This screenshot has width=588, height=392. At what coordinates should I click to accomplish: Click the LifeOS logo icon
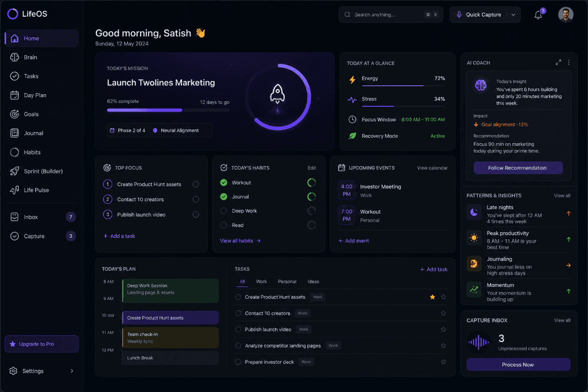(13, 14)
